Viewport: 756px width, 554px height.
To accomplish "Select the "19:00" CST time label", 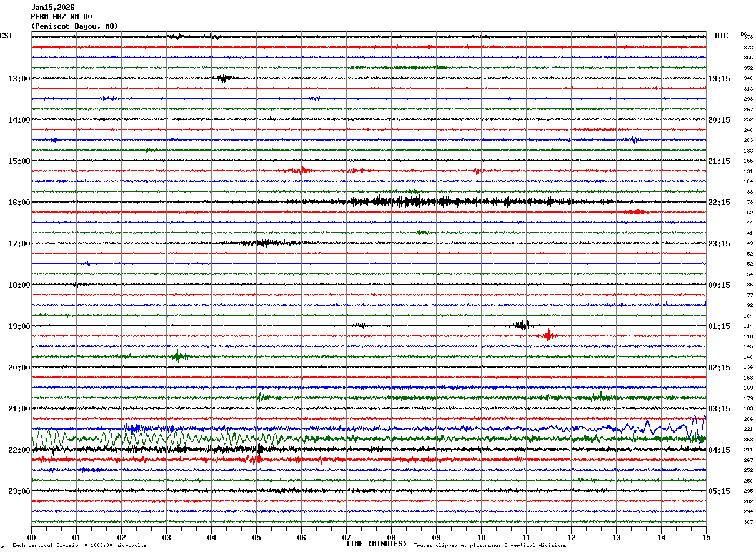I will (x=19, y=326).
